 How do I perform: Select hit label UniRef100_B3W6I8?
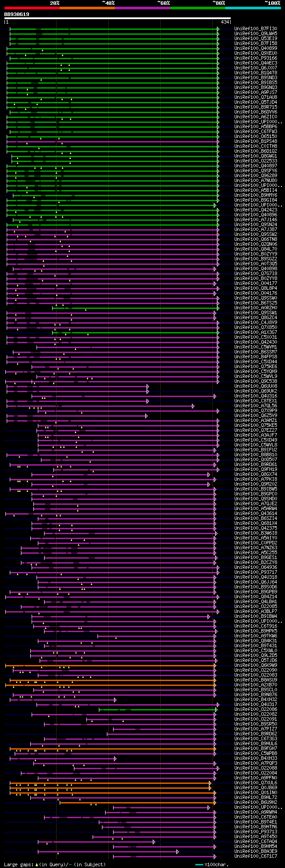pos(256,533)
